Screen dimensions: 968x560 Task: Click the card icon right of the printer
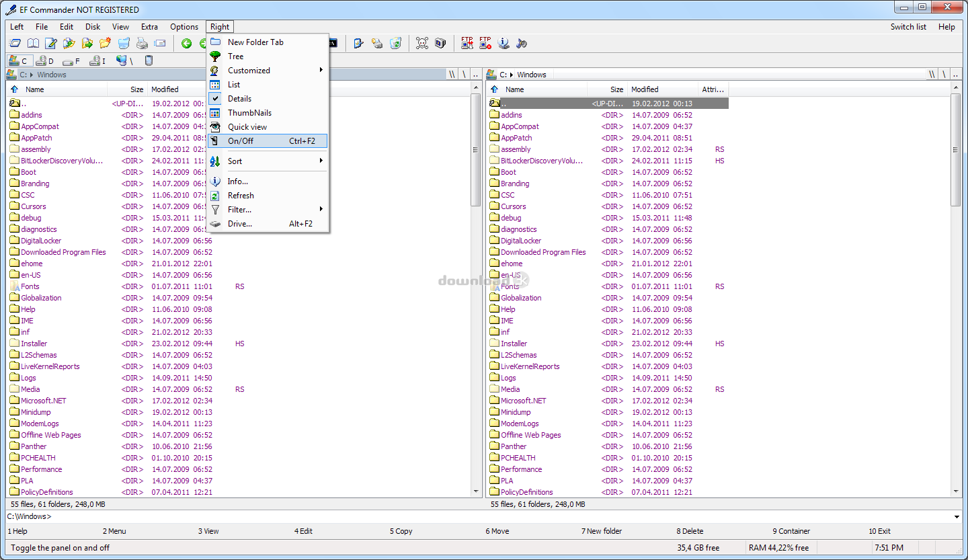tap(160, 43)
